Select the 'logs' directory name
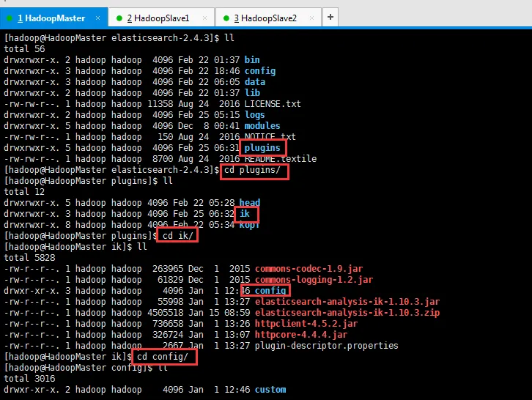The image size is (532, 400). (254, 115)
